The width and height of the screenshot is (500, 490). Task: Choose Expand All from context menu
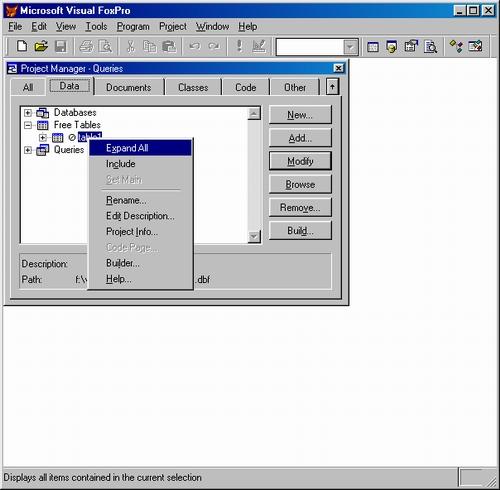point(140,148)
